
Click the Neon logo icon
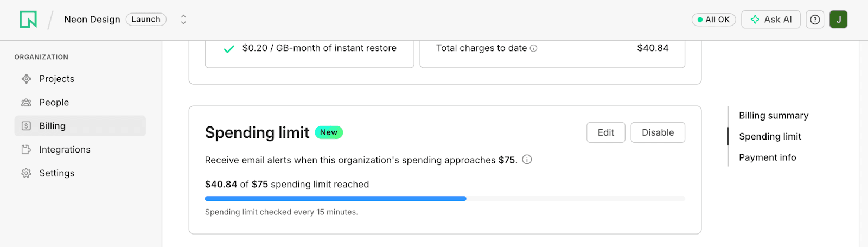[x=28, y=20]
